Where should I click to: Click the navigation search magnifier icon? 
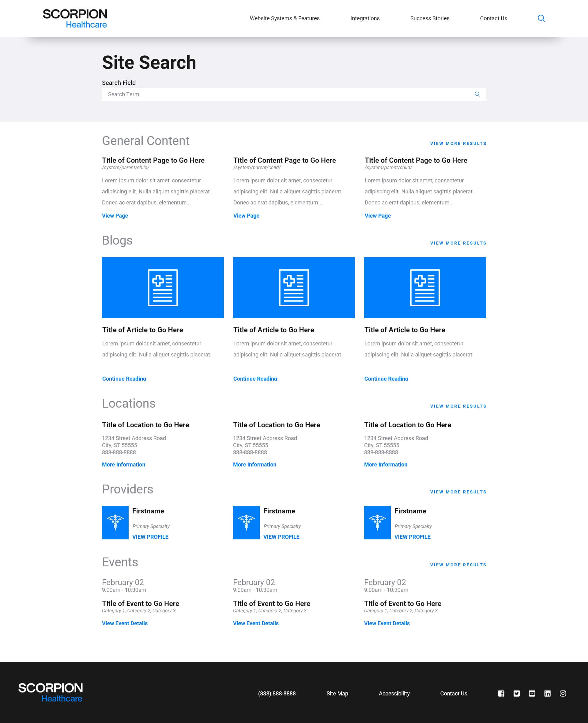tap(541, 18)
